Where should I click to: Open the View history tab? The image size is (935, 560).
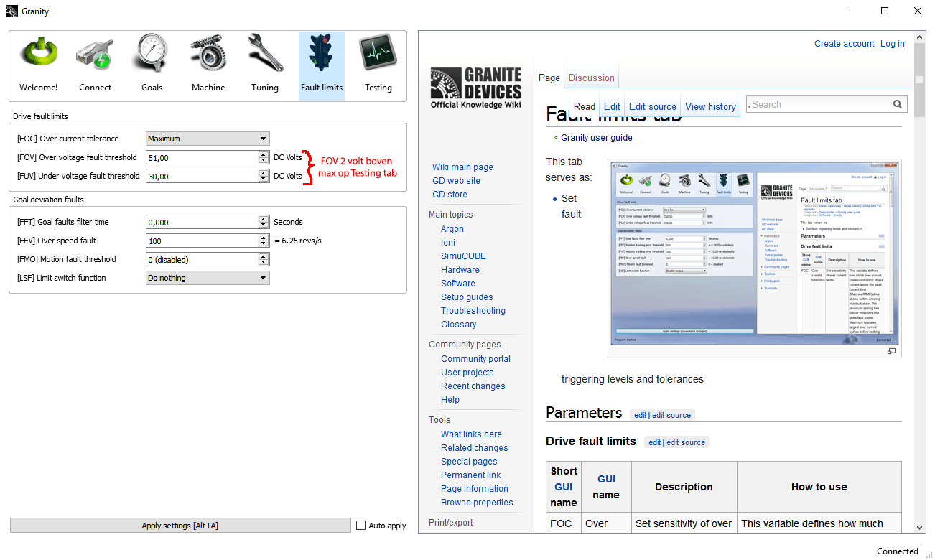[x=711, y=107]
